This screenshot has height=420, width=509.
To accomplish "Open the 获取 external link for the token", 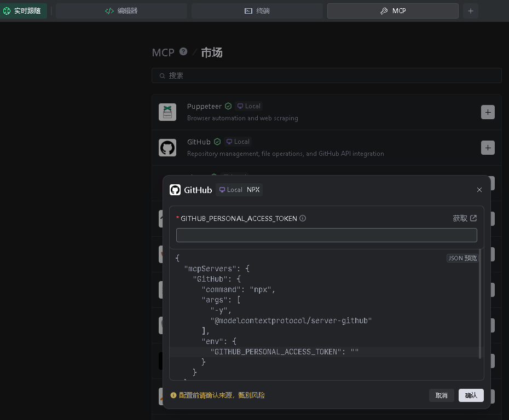I will coord(465,218).
